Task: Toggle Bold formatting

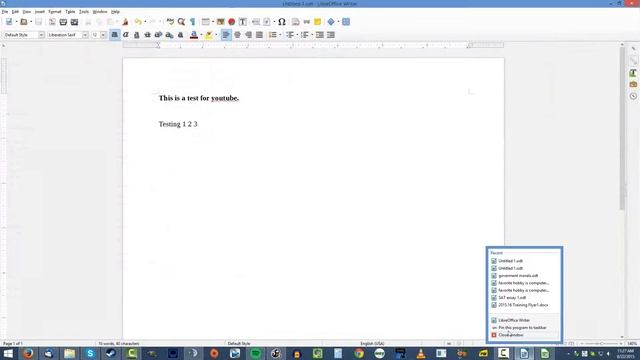Action: click(x=115, y=35)
